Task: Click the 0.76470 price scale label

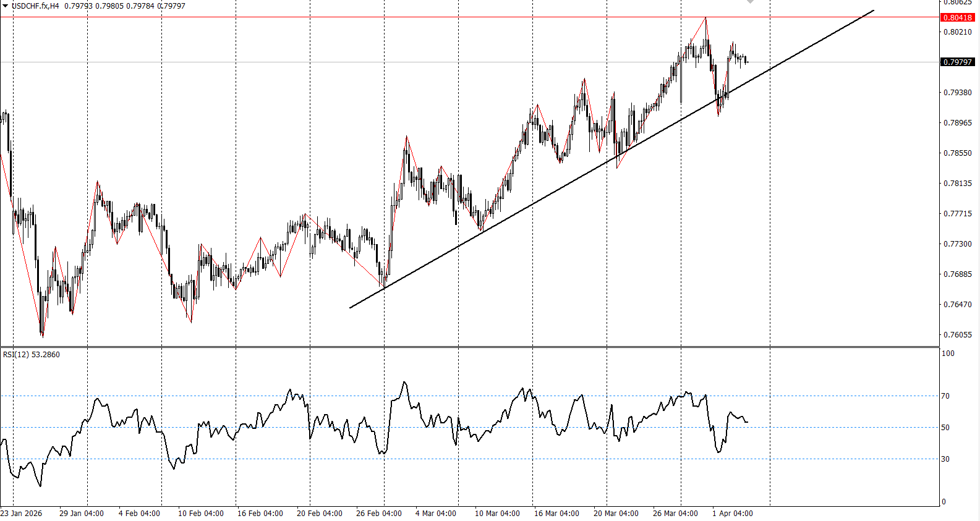Action: coord(957,304)
